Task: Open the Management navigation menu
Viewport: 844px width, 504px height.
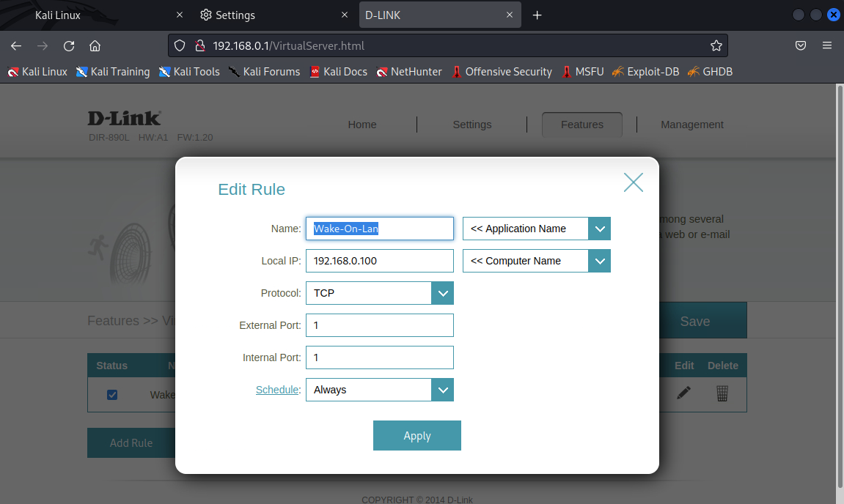Action: click(691, 125)
